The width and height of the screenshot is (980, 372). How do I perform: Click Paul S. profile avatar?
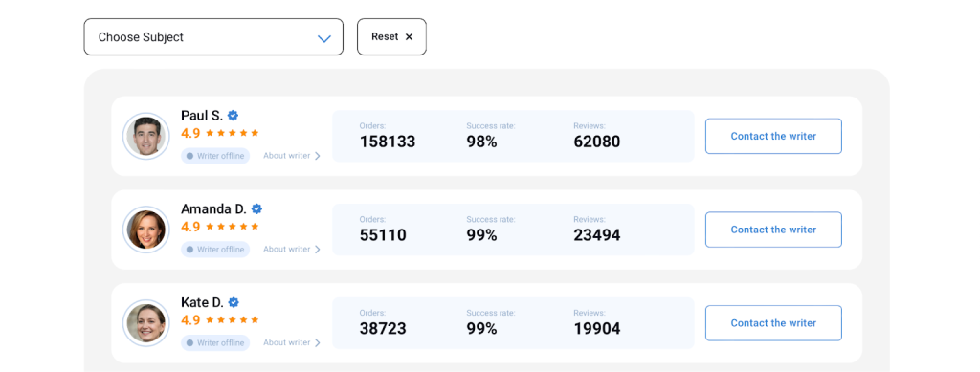pos(146,136)
